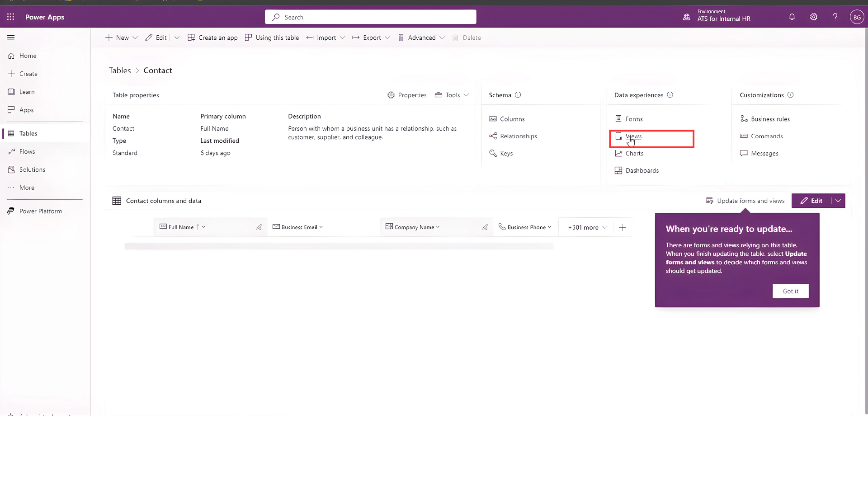Open the help question mark icon
Viewport: 868px width, 488px height.
point(835,17)
